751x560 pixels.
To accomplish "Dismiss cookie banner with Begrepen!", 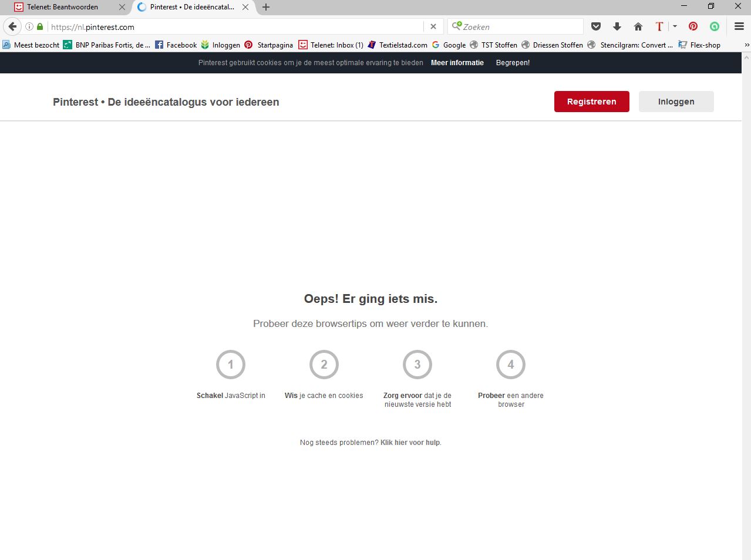I will tap(513, 63).
